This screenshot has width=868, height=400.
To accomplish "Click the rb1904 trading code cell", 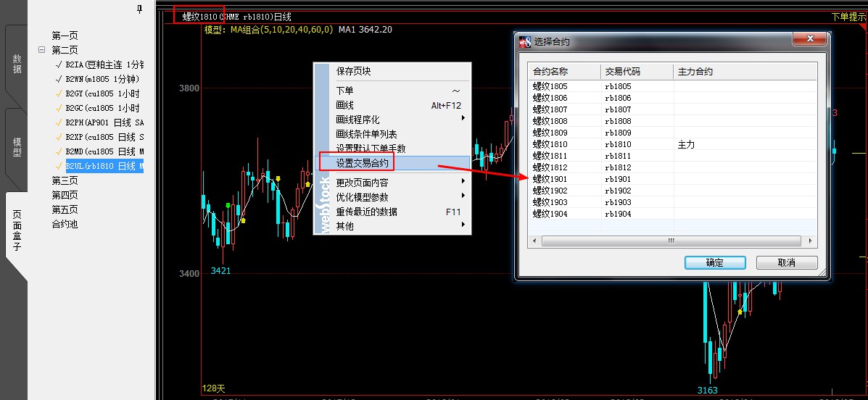I will tap(618, 214).
